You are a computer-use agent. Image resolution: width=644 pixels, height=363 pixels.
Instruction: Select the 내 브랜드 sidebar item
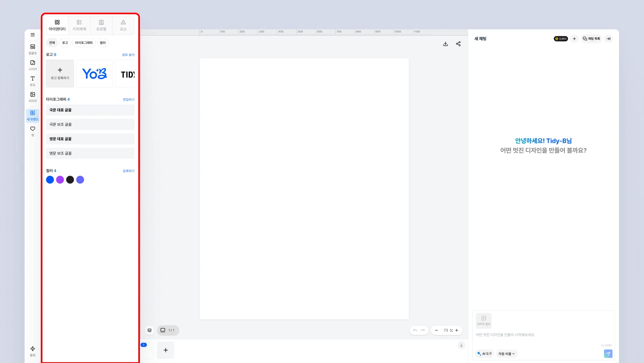coord(32,115)
